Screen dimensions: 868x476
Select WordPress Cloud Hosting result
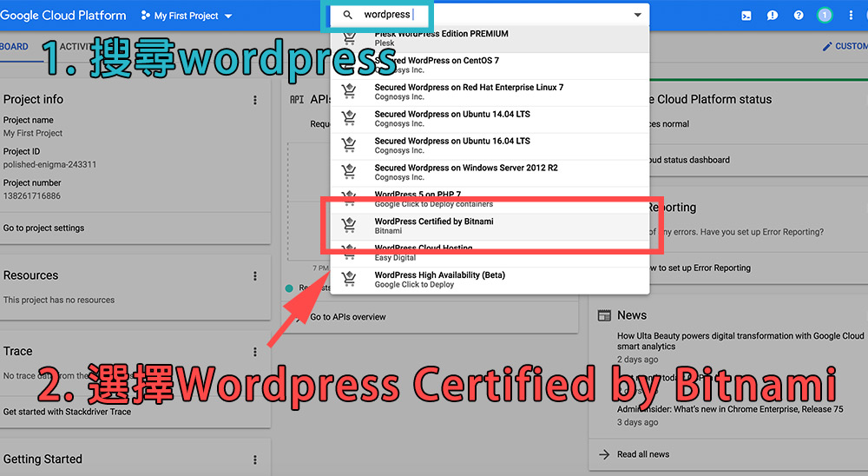(490, 254)
